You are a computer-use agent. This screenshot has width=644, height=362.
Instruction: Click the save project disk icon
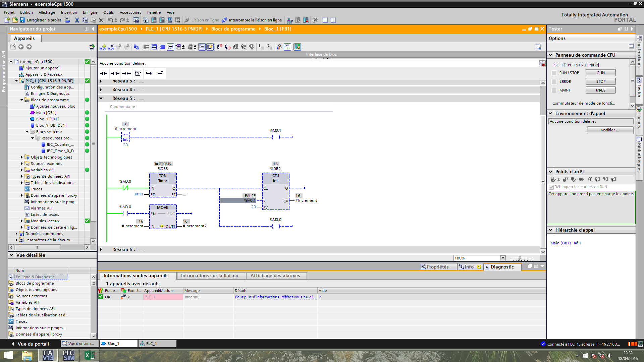(22, 20)
